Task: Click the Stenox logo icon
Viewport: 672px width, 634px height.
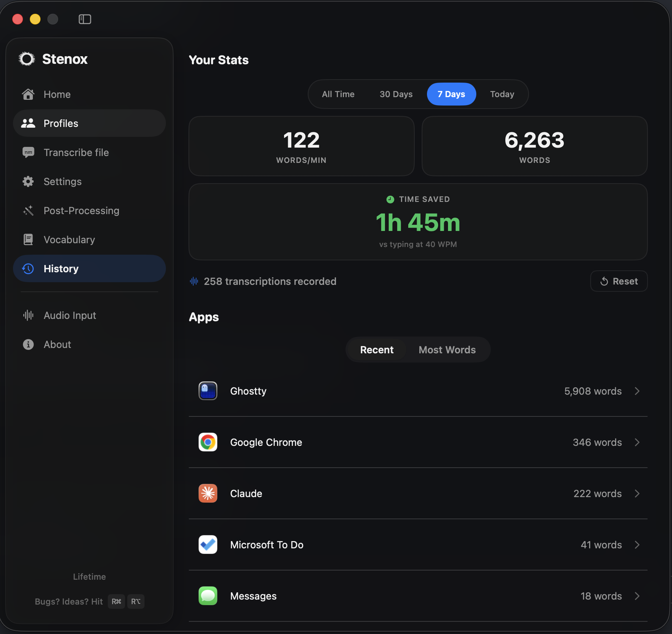Action: [x=27, y=59]
